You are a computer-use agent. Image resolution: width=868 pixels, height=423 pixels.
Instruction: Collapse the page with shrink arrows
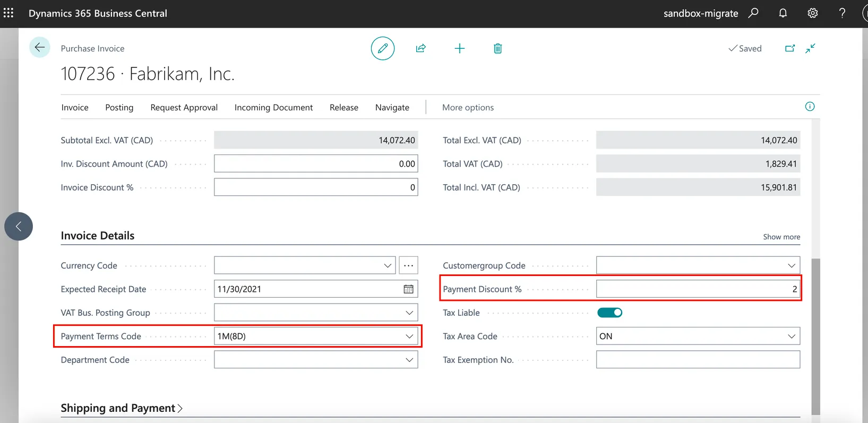click(x=810, y=48)
